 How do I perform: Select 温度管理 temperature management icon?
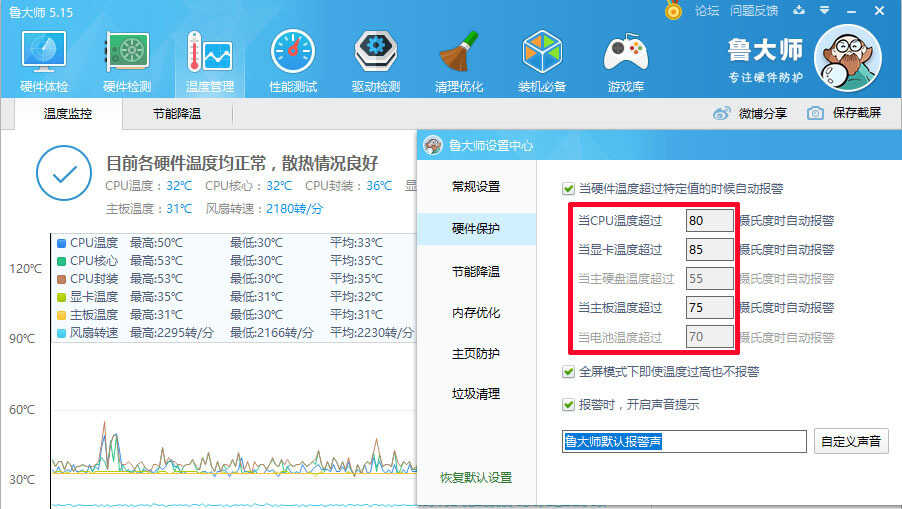[209, 52]
